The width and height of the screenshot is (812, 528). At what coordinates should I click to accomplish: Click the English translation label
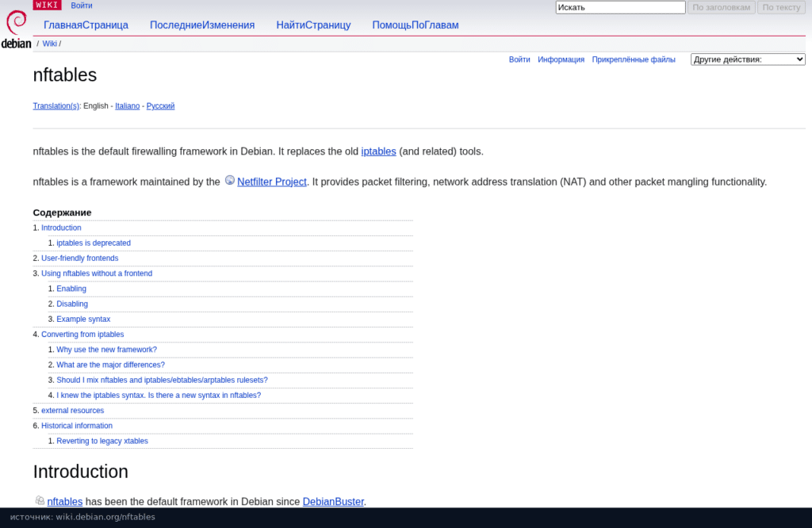coord(96,105)
